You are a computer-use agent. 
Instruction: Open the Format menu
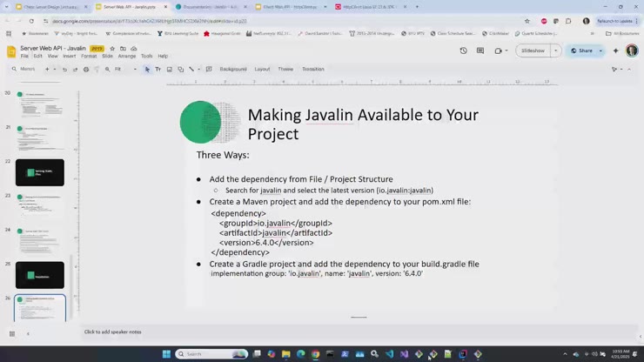point(89,56)
